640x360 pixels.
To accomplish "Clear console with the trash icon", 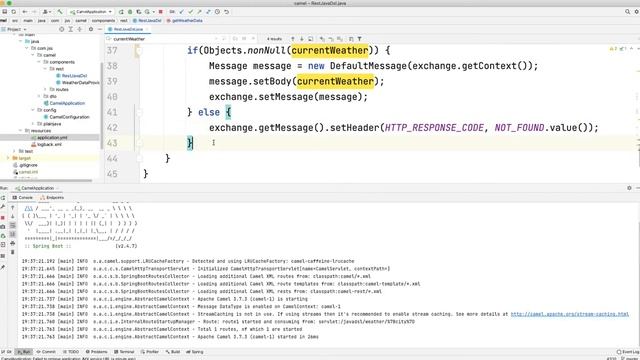I will click(13, 252).
